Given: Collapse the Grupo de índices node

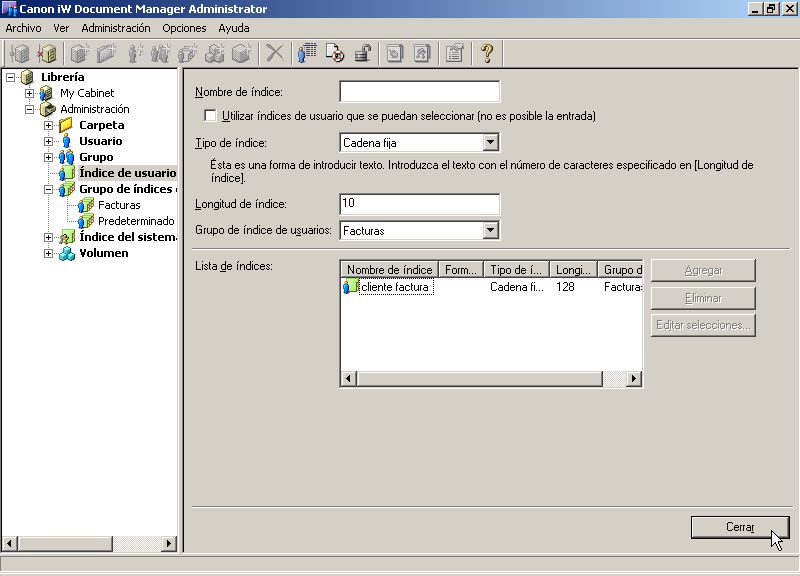Looking at the screenshot, I should pyautogui.click(x=48, y=190).
